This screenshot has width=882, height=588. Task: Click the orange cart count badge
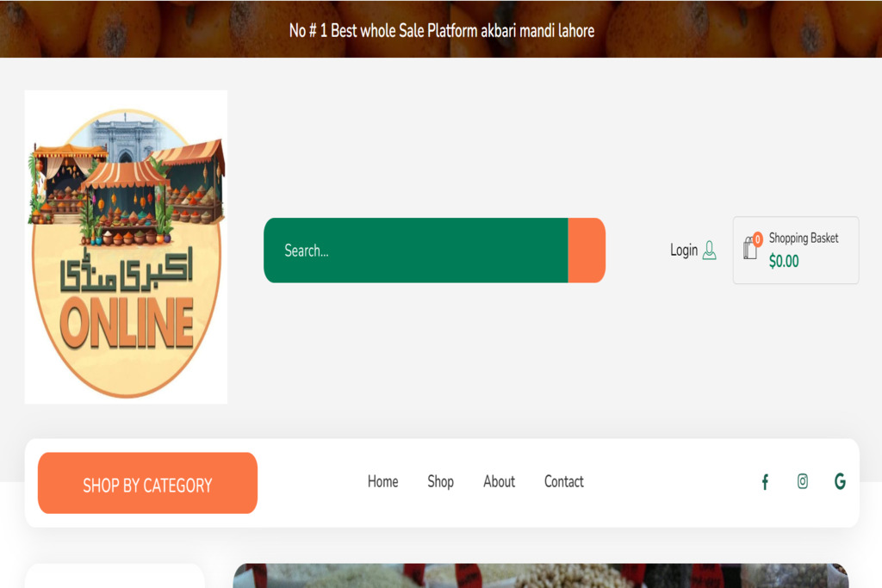758,239
